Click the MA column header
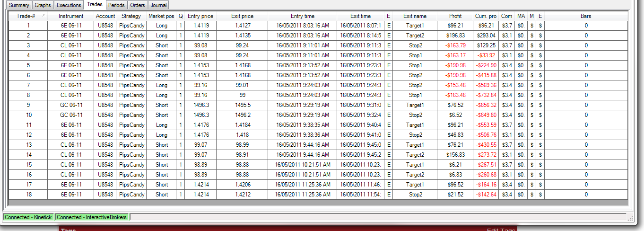This screenshot has width=644, height=231. pyautogui.click(x=521, y=16)
